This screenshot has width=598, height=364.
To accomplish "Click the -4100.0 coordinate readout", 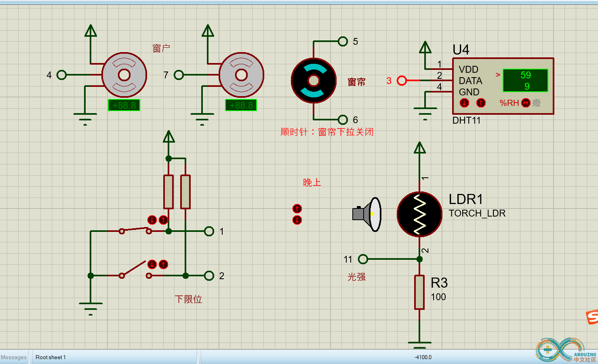I will click(x=423, y=357).
